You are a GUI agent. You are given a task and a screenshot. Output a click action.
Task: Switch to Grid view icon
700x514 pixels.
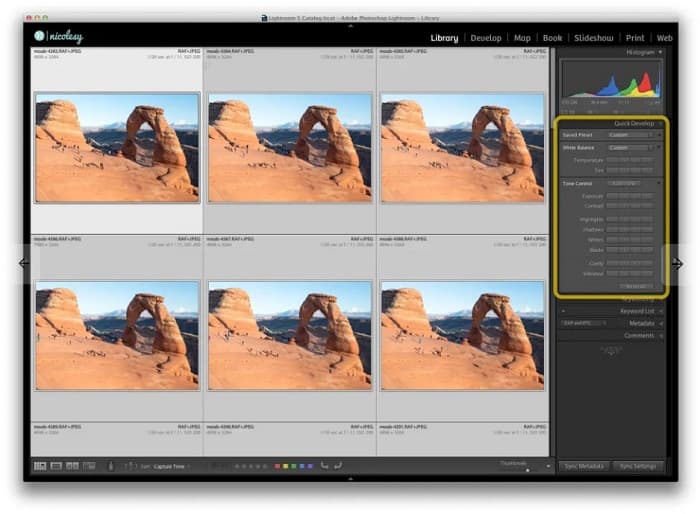(40, 466)
